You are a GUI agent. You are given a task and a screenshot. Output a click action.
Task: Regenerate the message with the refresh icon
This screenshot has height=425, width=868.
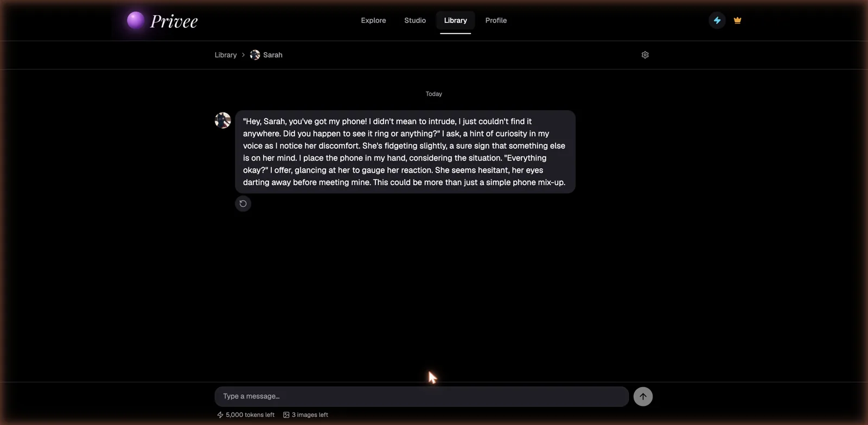tap(243, 204)
